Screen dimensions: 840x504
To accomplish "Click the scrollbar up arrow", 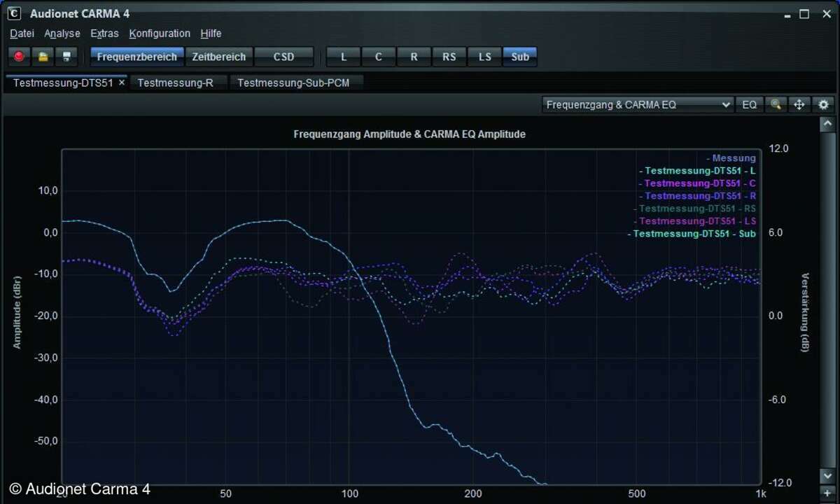I will tap(827, 124).
